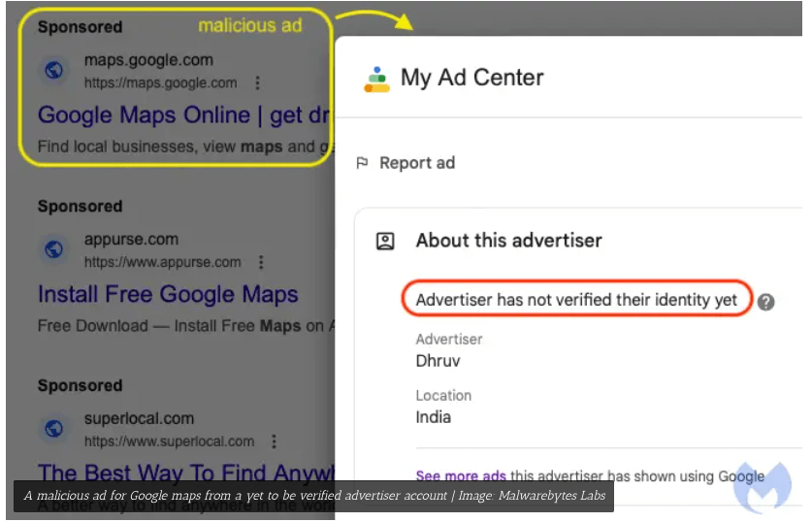Screen dimensions: 812x522
Task: Open The Best Way To Find Anywhere link
Action: 184,473
